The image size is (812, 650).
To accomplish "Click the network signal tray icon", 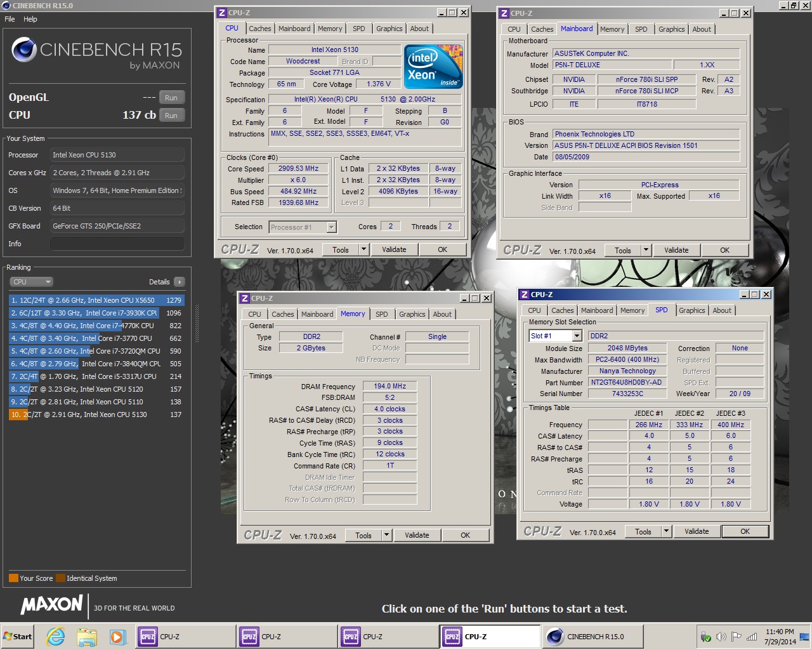I will tap(752, 637).
